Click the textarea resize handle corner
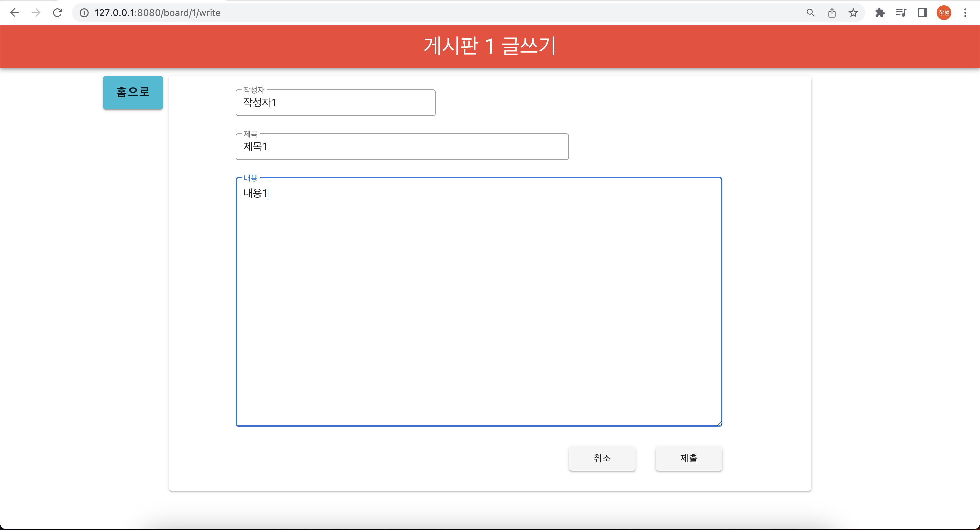This screenshot has width=980, height=530. pos(719,423)
